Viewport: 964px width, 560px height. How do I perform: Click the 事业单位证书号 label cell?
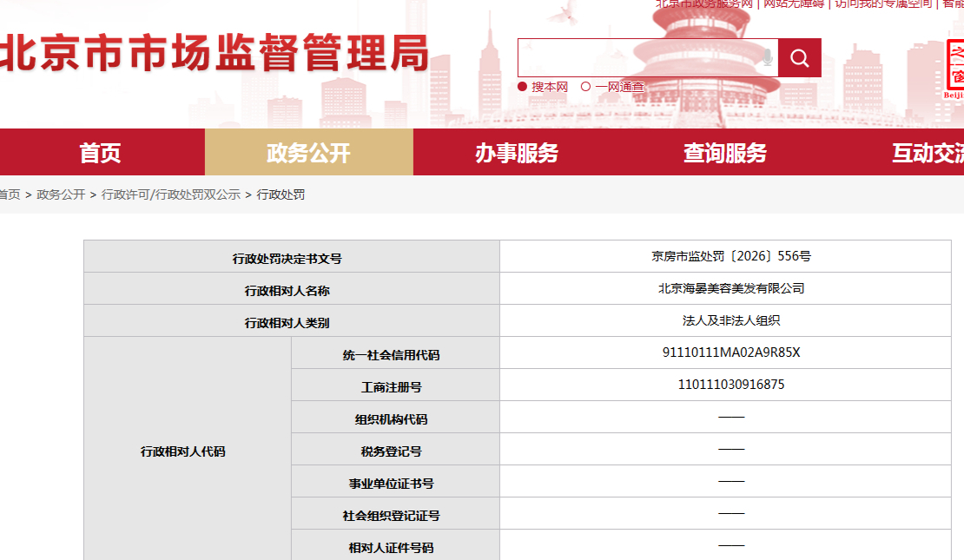395,481
